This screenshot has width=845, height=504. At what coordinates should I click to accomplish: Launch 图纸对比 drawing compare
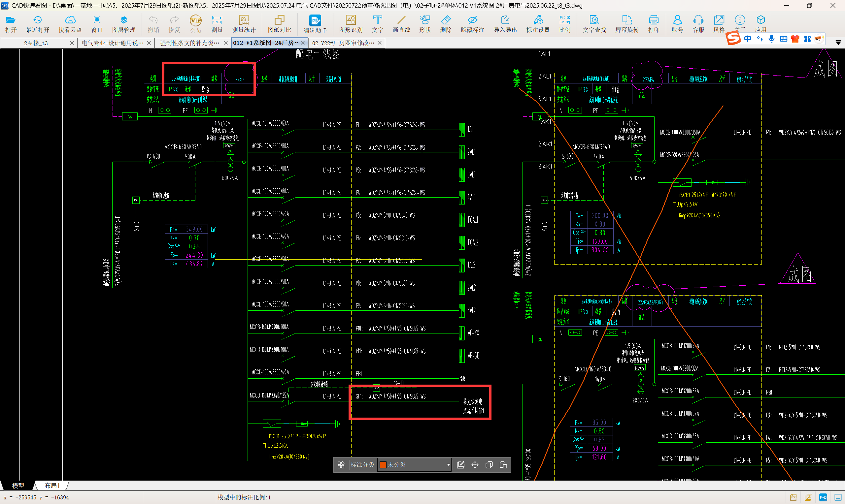point(279,24)
